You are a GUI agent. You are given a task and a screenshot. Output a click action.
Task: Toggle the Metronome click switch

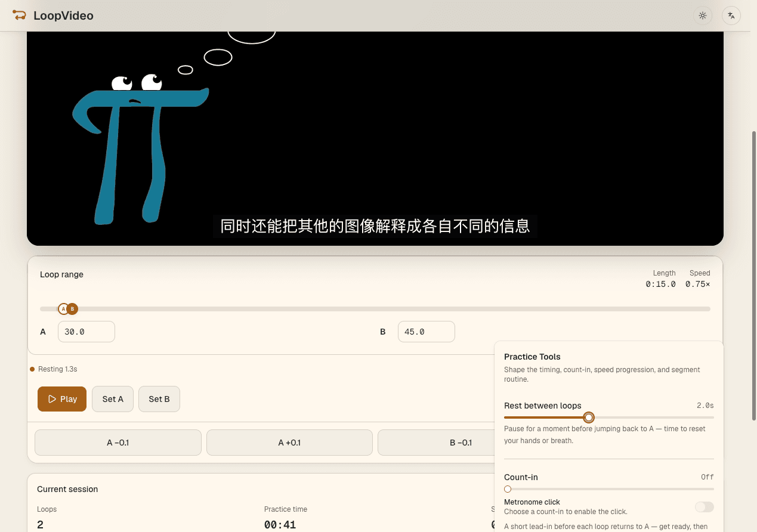click(704, 507)
